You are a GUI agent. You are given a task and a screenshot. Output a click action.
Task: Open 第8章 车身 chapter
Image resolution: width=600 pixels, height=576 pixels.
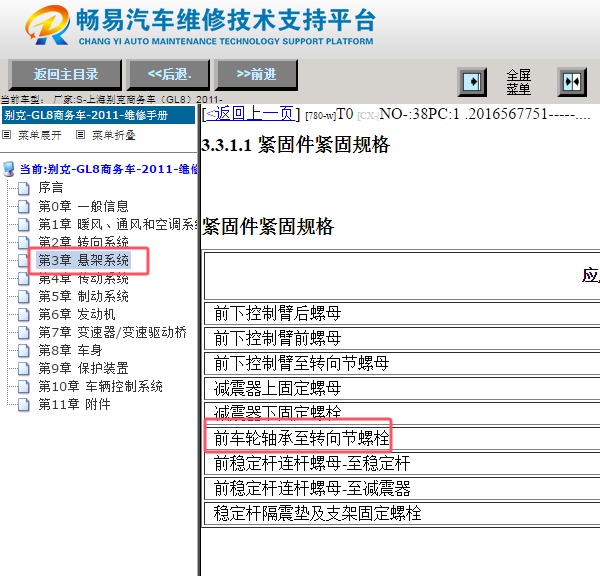(70, 350)
